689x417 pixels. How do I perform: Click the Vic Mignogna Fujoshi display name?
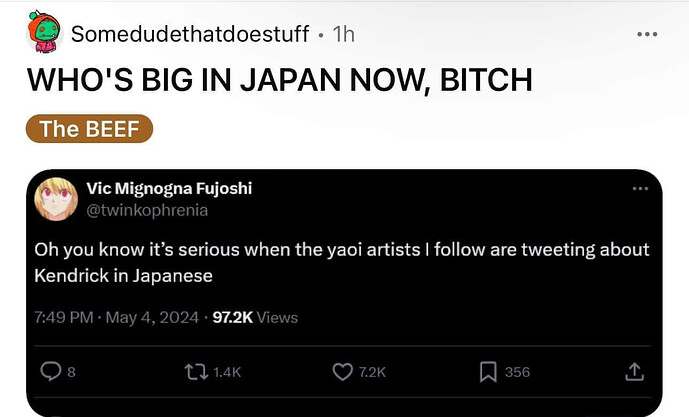click(x=171, y=190)
